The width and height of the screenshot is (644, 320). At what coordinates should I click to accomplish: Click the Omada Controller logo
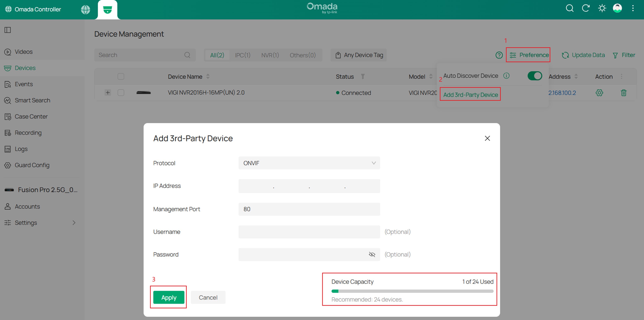point(33,9)
